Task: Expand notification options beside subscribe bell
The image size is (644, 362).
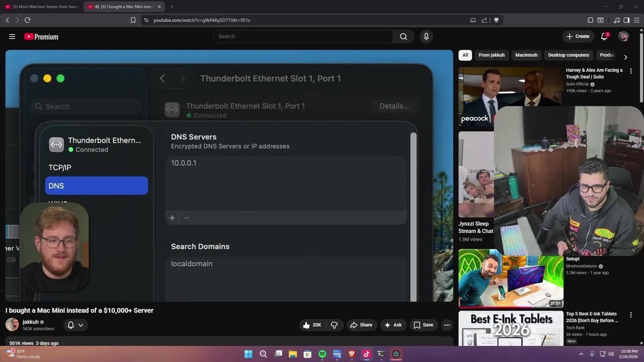Action: pos(80,325)
